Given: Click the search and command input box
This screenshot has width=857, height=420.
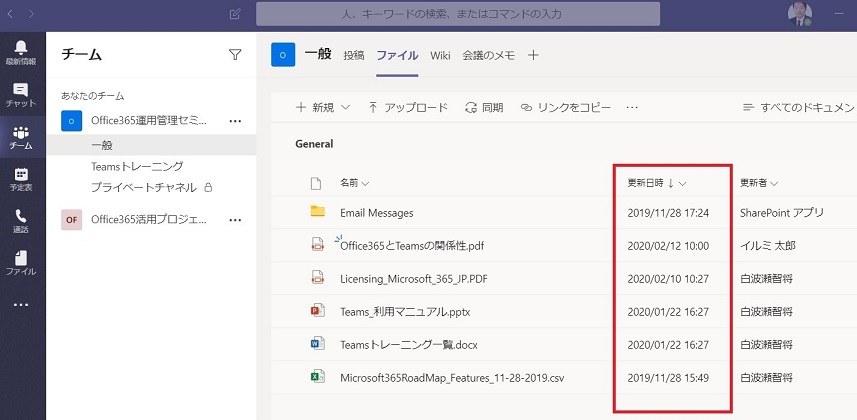Looking at the screenshot, I should coord(458,14).
